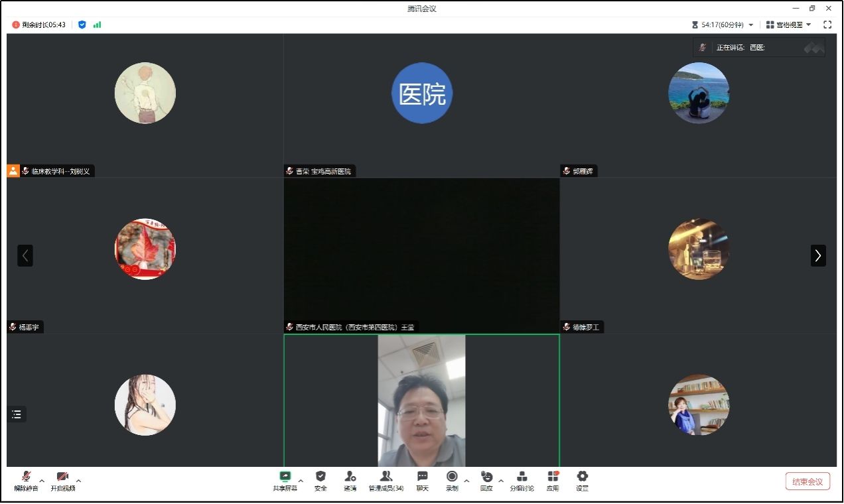
Task: Open the 邀请 invite dialog
Action: pyautogui.click(x=350, y=481)
